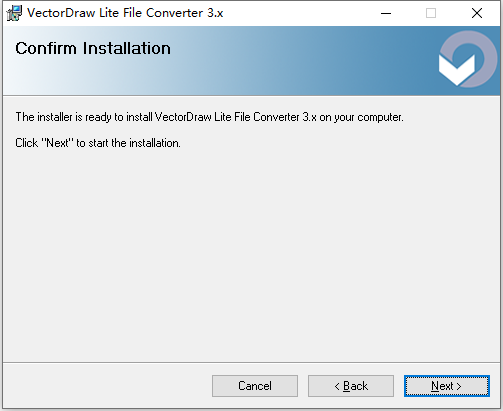Go back using the Back button
The height and width of the screenshot is (411, 503).
351,386
